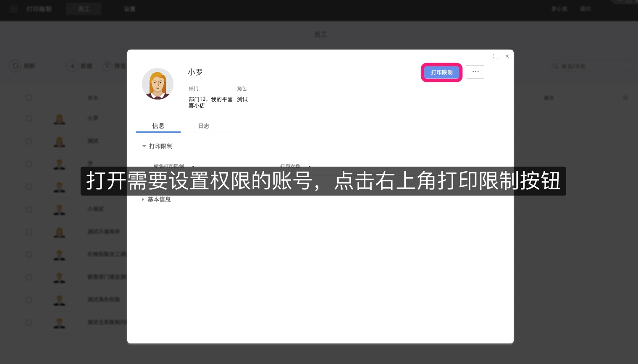The image size is (638, 364).
Task: Click the app logo in top bar
Action: (13, 9)
